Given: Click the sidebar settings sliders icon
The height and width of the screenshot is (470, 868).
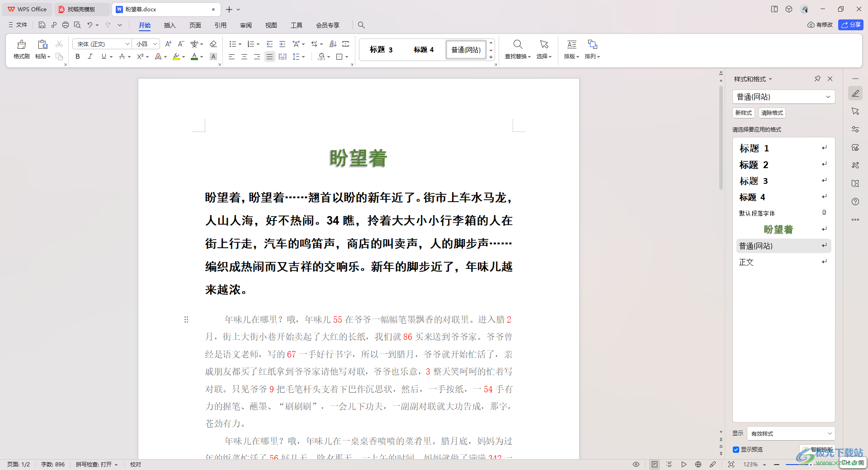Looking at the screenshot, I should [855, 129].
